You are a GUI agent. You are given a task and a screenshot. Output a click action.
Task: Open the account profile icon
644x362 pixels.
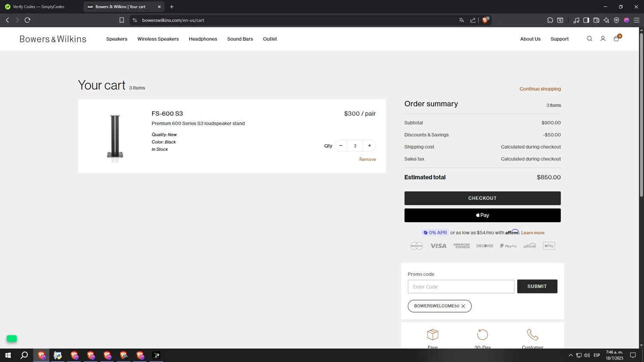(603, 39)
